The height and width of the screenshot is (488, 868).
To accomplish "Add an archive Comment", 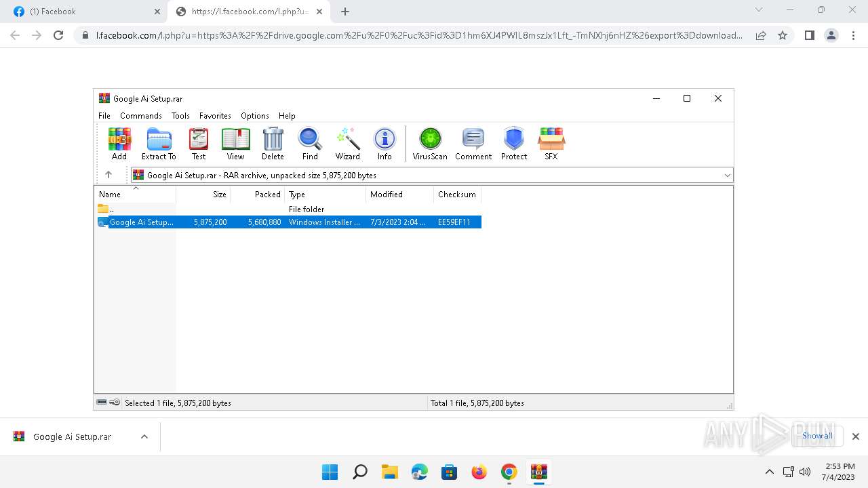I will point(473,144).
